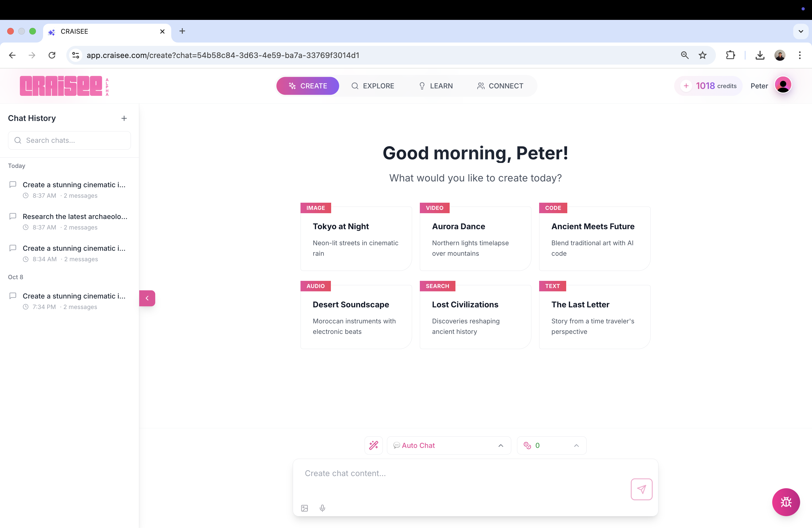The height and width of the screenshot is (528, 812).
Task: Click the microphone voice input icon
Action: 322,508
